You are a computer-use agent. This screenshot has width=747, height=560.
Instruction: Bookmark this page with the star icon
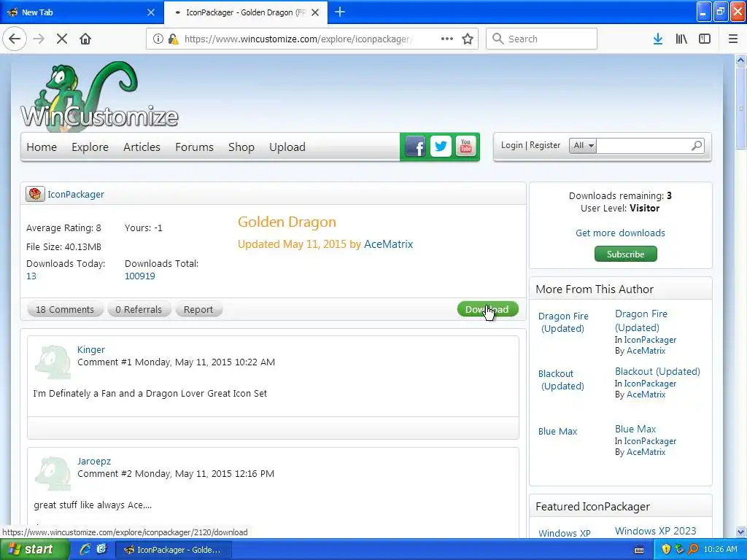coord(468,39)
